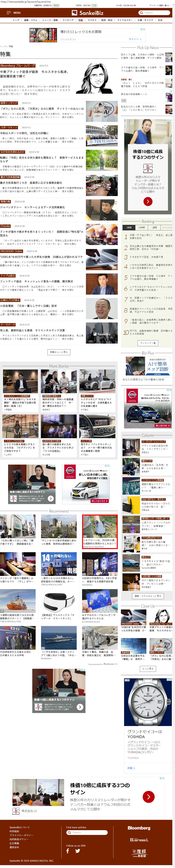Viewport: 175px width, 868px height.
Task: Click the magnifier icon in header search
Action: click(x=141, y=13)
